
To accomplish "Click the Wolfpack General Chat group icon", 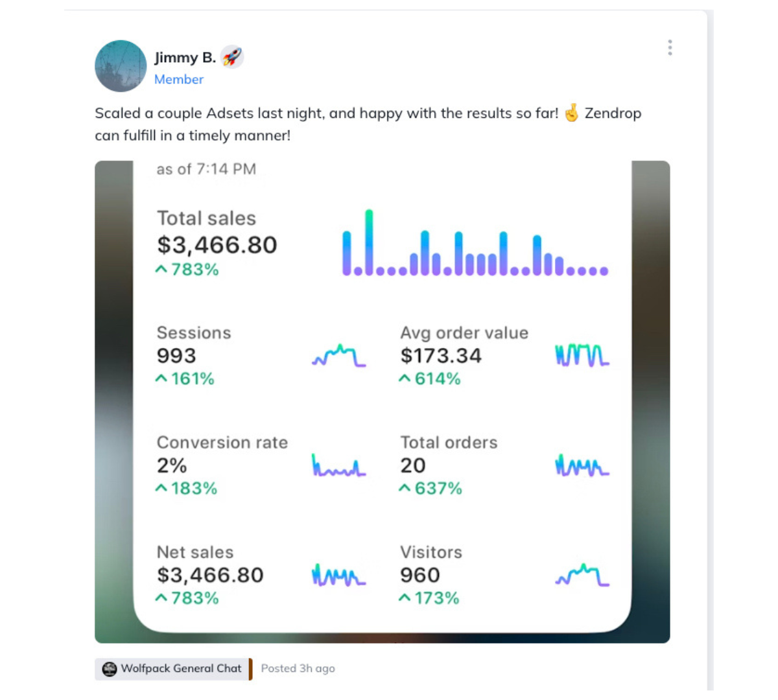I will click(x=110, y=669).
